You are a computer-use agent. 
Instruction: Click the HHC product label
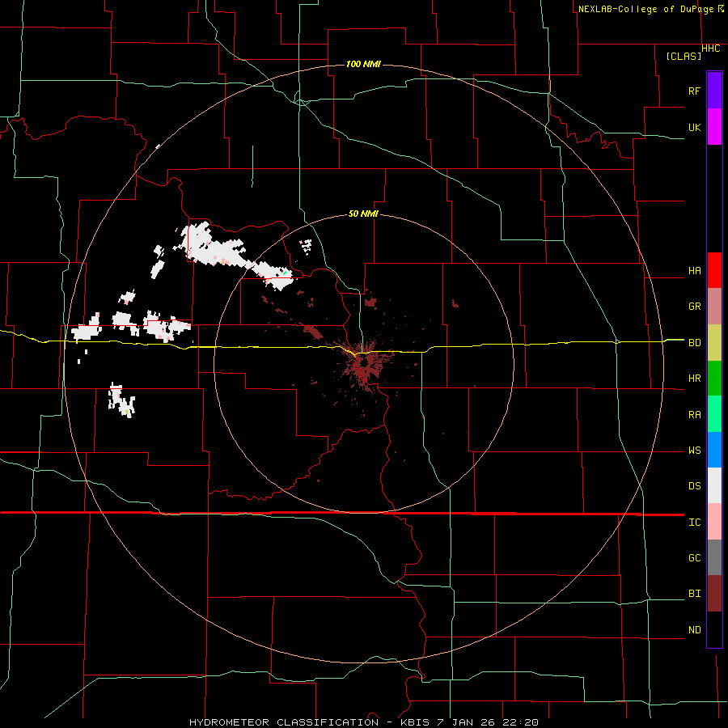pyautogui.click(x=710, y=49)
